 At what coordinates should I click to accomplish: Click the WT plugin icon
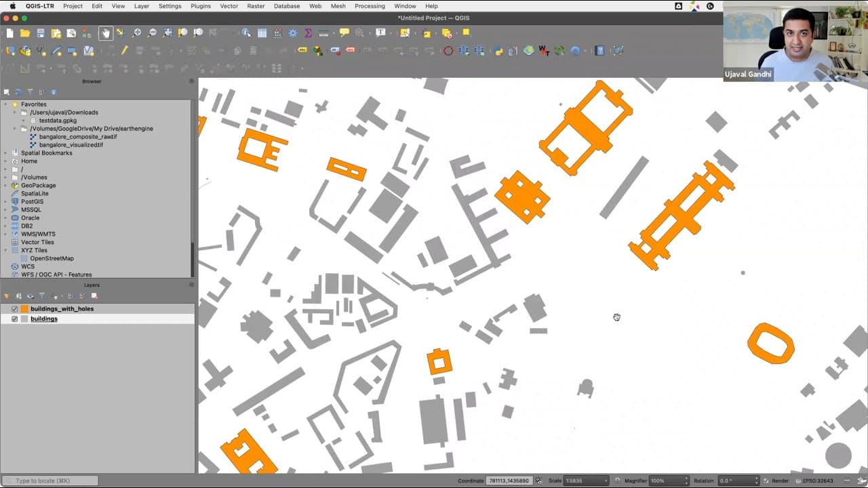tap(544, 50)
